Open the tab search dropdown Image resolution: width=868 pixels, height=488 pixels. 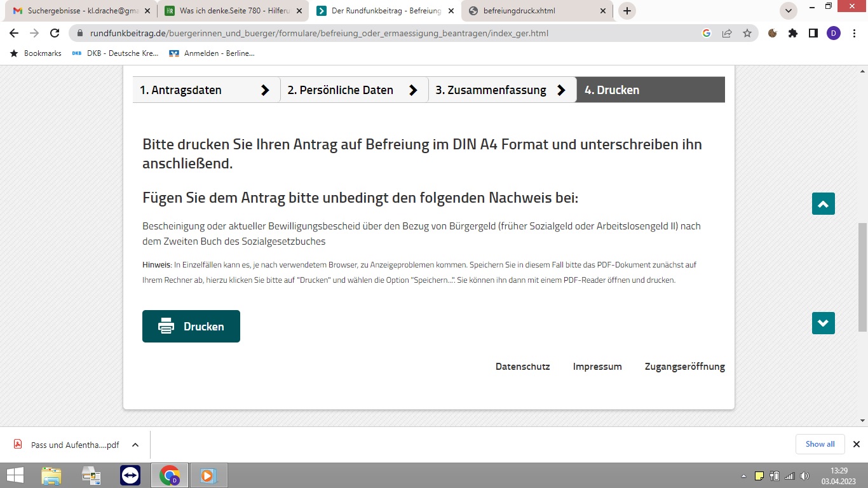[x=789, y=11]
